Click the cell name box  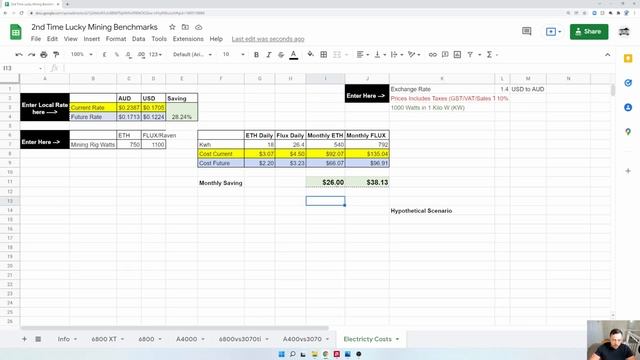click(x=22, y=68)
